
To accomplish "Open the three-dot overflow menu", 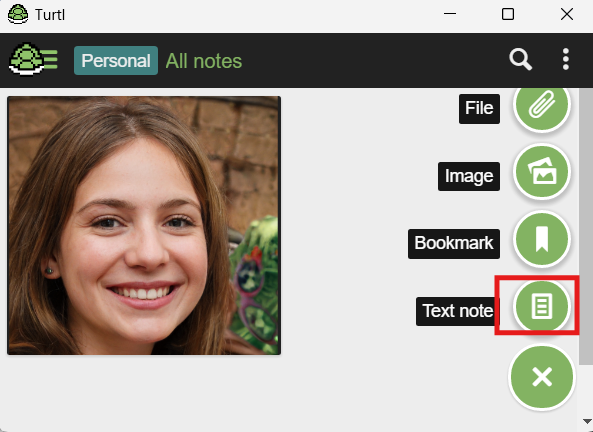I will point(565,59).
